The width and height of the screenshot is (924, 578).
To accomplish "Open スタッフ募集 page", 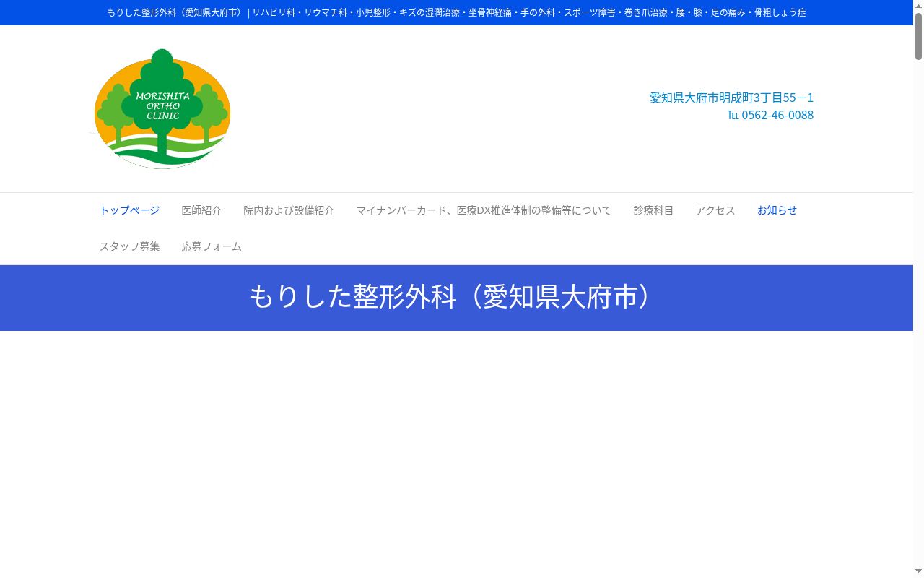I will [x=129, y=246].
